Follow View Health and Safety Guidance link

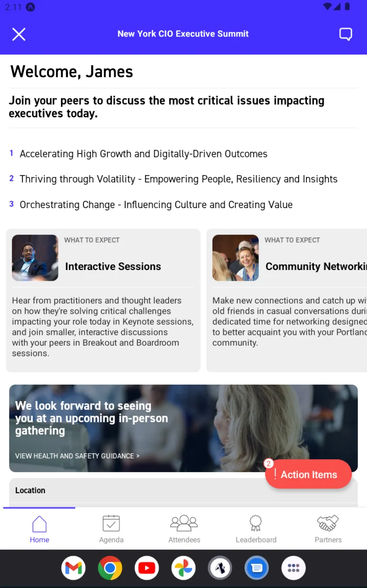pyautogui.click(x=77, y=456)
